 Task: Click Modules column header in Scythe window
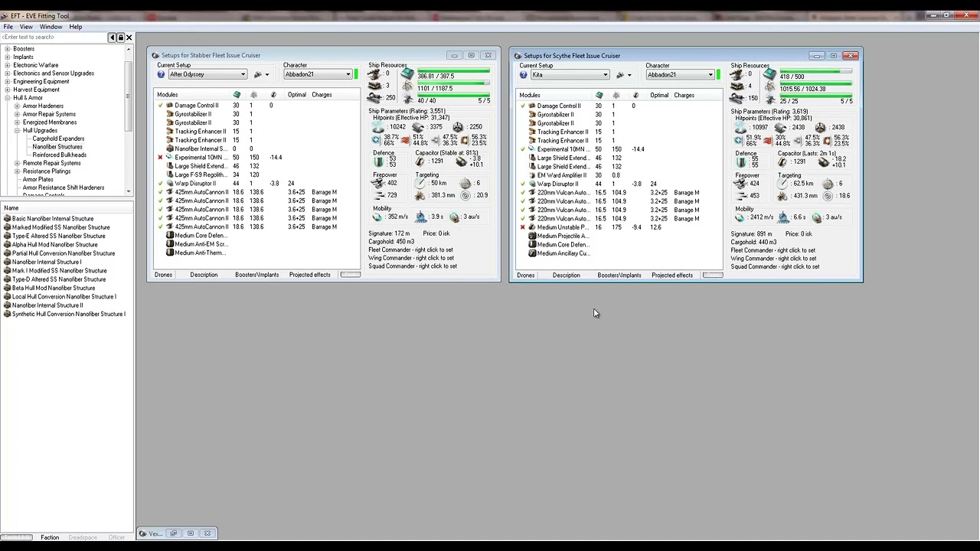pyautogui.click(x=530, y=96)
